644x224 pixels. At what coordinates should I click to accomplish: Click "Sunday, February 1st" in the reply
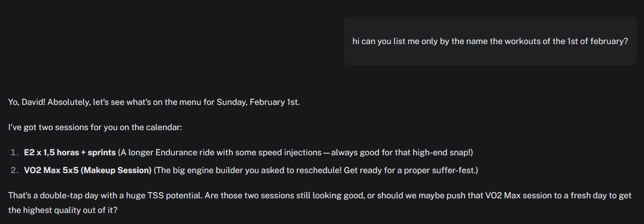(259, 102)
